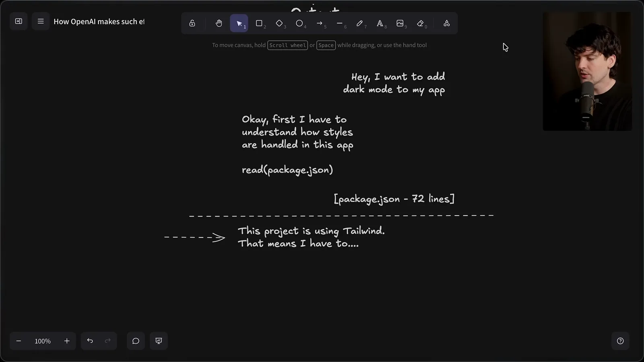Open the sidebar panel toggle icon
Screen dimensions: 644x362
(19, 21)
